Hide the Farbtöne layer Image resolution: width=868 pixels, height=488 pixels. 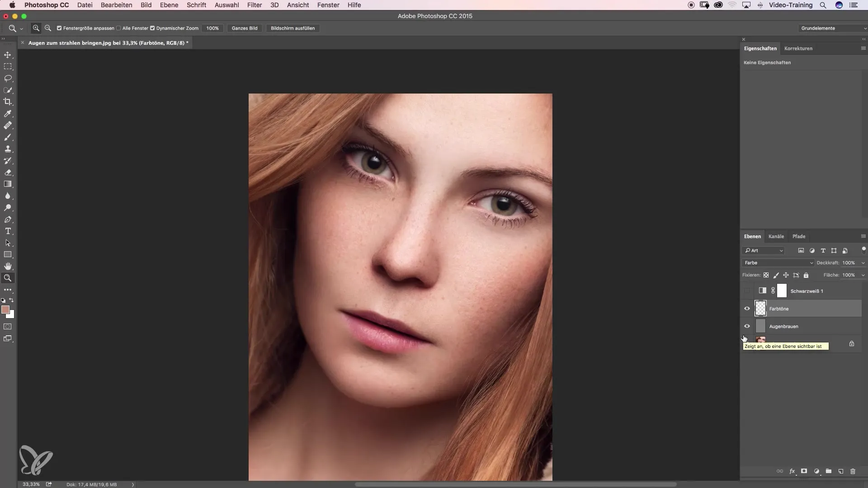pos(747,309)
